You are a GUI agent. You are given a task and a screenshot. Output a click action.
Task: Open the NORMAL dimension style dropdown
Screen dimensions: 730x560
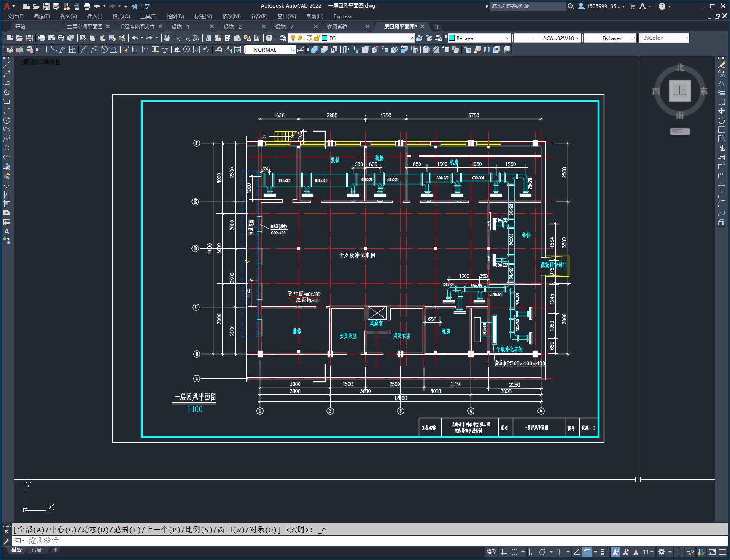coord(292,50)
